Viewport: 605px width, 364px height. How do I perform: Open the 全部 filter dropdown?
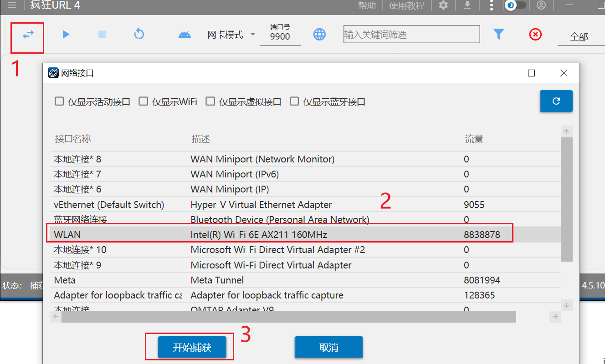coord(579,37)
